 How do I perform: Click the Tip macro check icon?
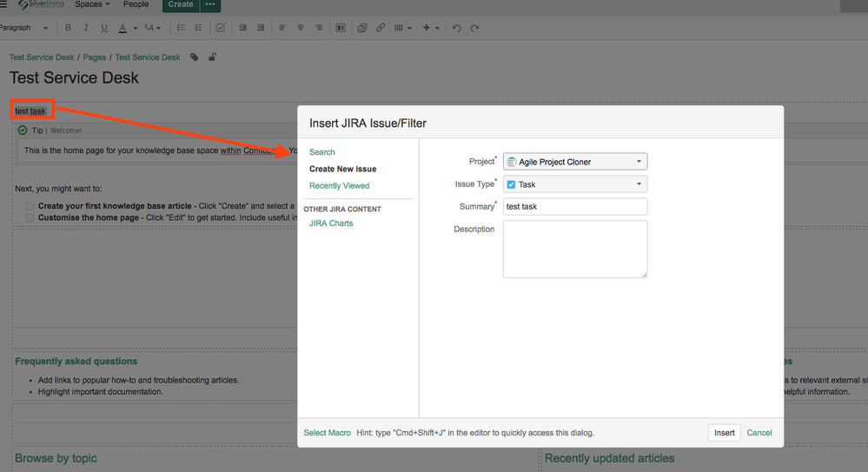[23, 130]
